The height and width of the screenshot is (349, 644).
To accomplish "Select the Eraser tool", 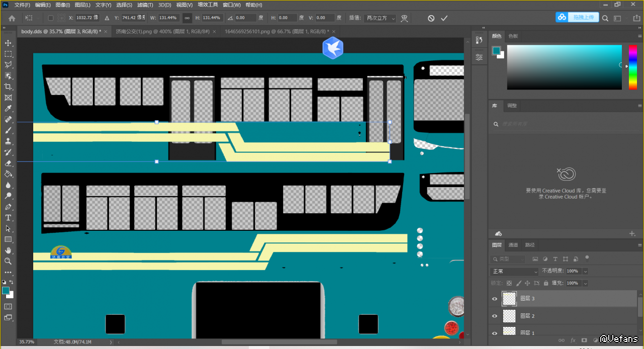I will pyautogui.click(x=8, y=163).
